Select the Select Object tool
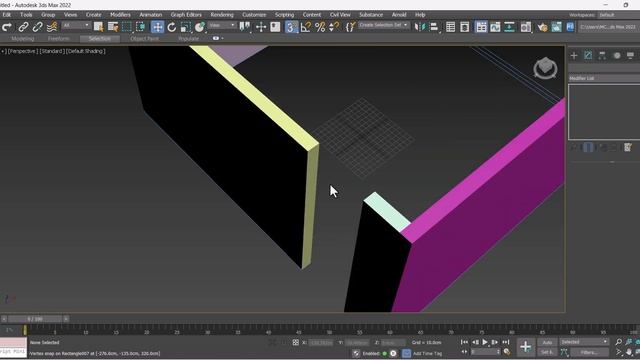 click(98, 27)
